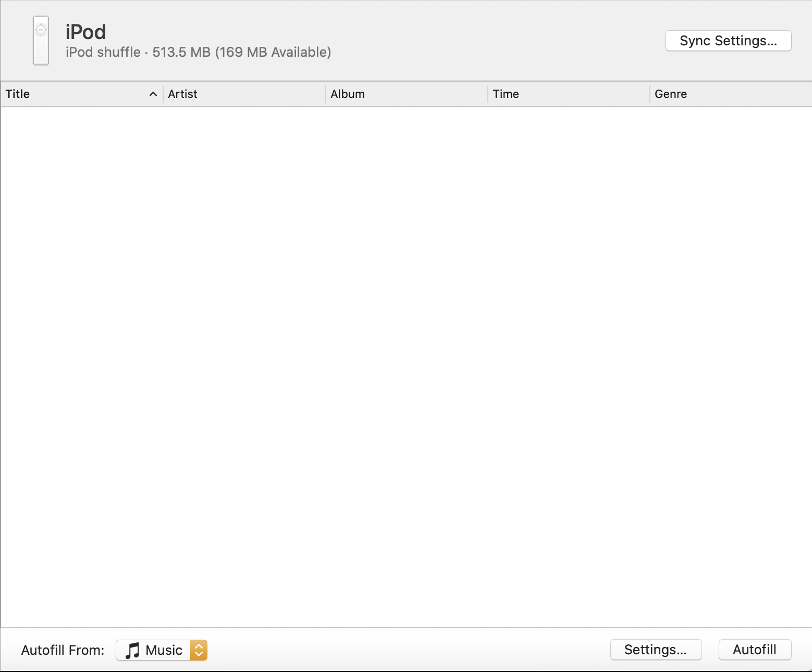Screen dimensions: 812x672
Task: Click the iPod shuffle storage capacity text
Action: [x=199, y=52]
